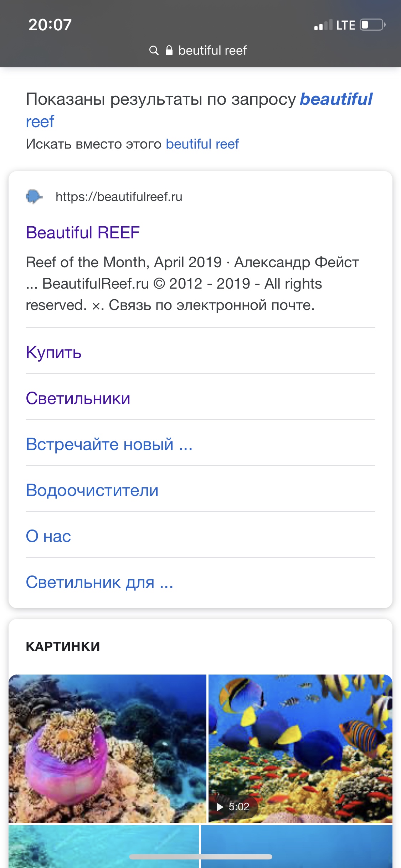Tap the lock icon beside the query
The height and width of the screenshot is (868, 401).
[x=169, y=50]
